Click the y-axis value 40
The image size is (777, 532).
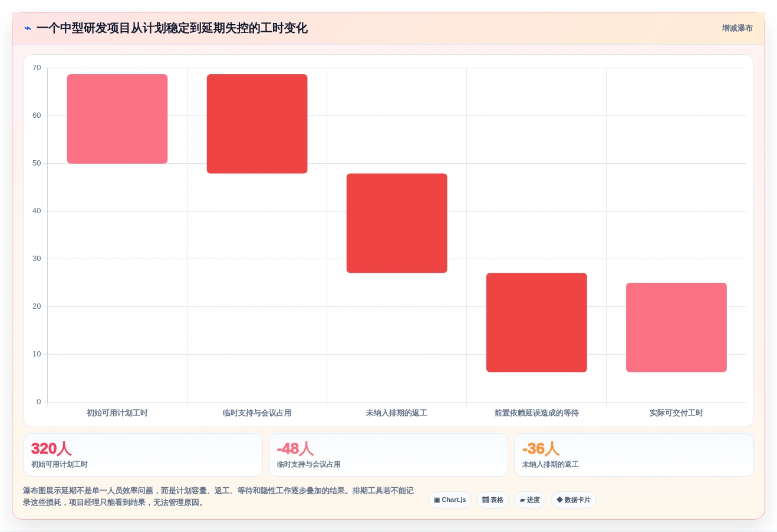[x=37, y=211]
